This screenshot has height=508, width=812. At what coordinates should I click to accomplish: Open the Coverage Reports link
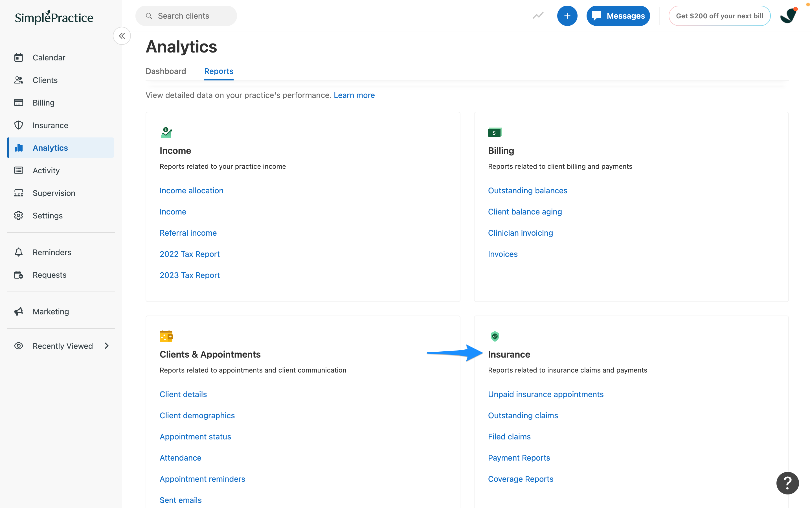tap(520, 479)
